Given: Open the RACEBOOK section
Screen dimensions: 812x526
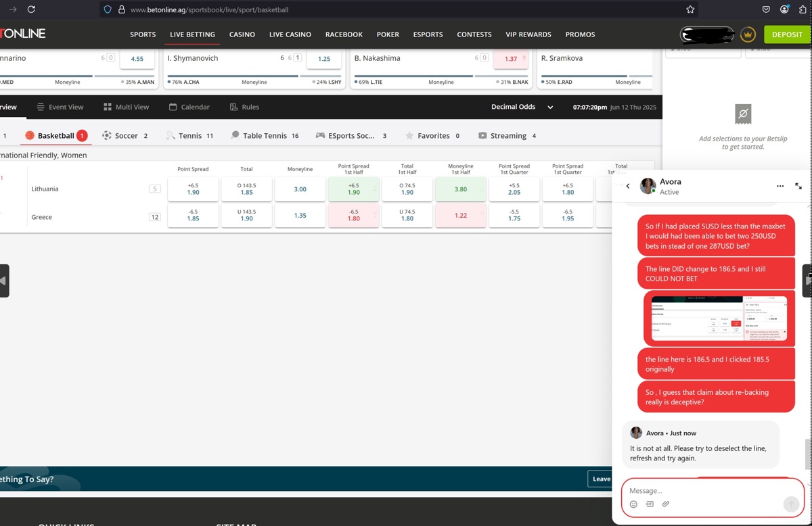Looking at the screenshot, I should click(x=344, y=34).
